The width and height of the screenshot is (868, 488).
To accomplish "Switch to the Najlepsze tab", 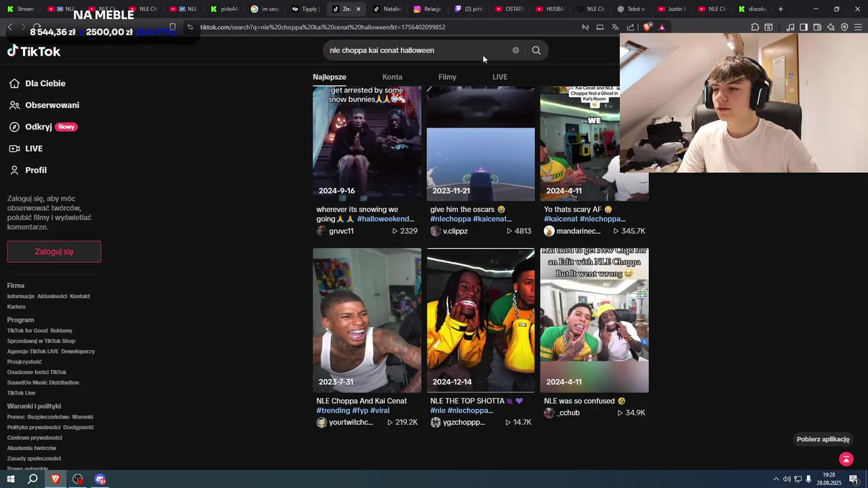I will click(x=330, y=77).
